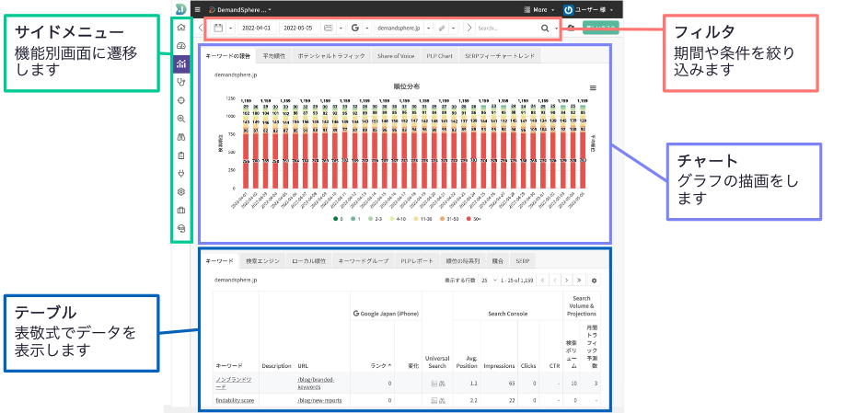
Task: Open the PLP Chart tab
Action: [x=440, y=56]
